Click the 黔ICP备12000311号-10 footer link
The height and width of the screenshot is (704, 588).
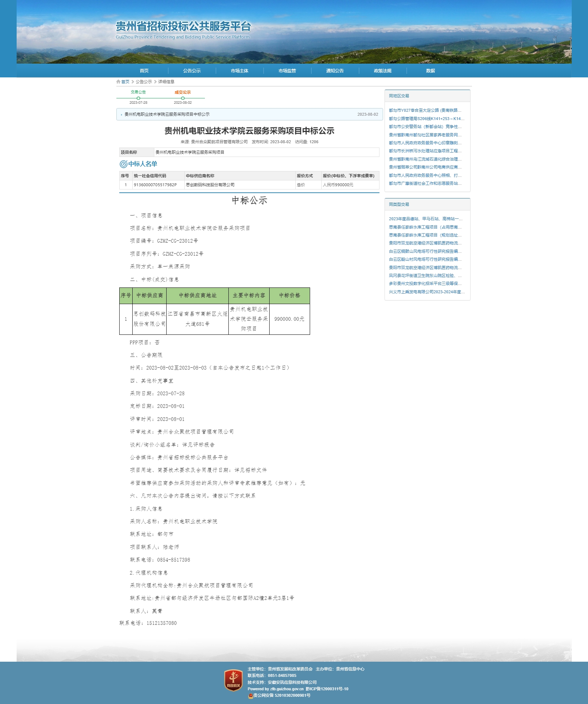pos(327,689)
